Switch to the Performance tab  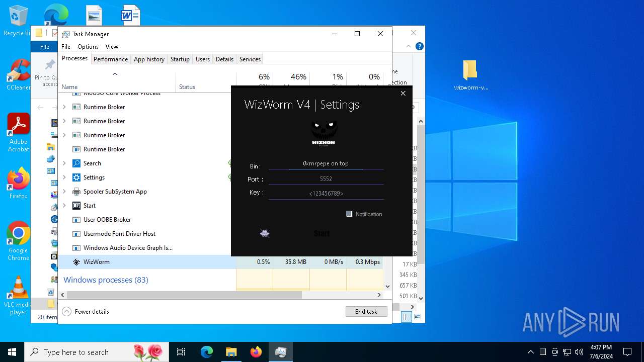(x=111, y=59)
